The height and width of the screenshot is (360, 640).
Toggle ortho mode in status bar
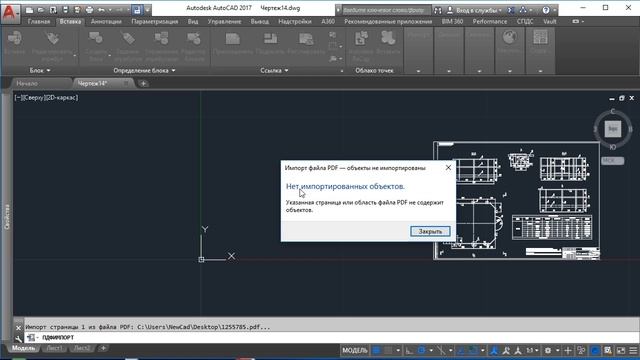409,350
